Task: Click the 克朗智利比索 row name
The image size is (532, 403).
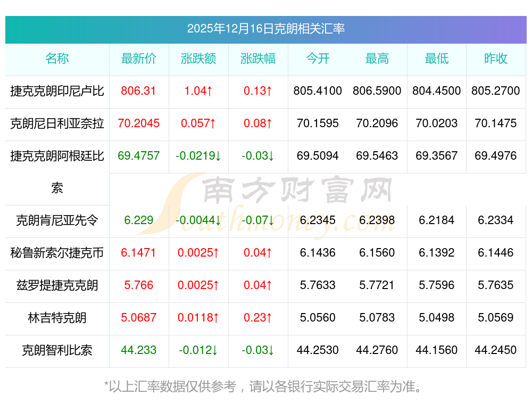Action: [57, 350]
